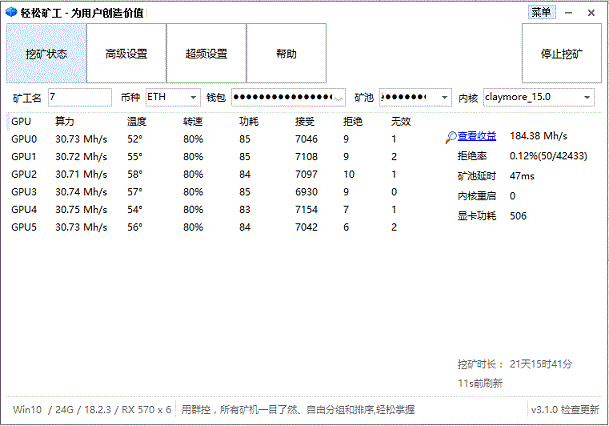
Task: Click the 矿工名 input field
Action: click(x=79, y=98)
